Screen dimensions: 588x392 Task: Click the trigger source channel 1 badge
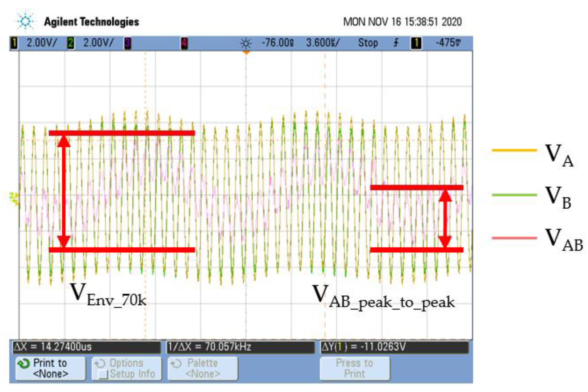click(415, 43)
